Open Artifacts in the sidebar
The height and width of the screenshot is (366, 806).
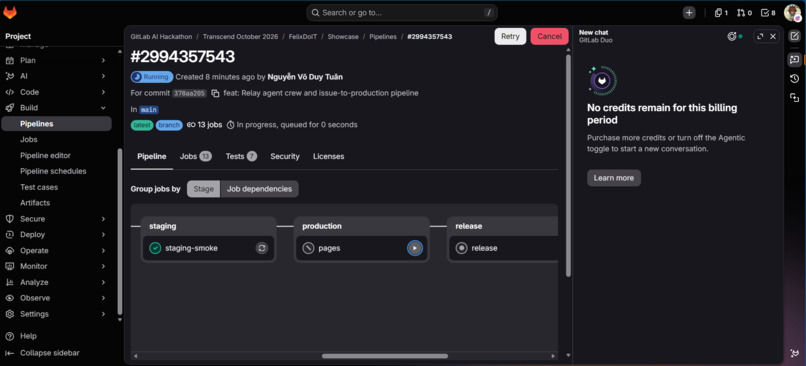click(35, 203)
